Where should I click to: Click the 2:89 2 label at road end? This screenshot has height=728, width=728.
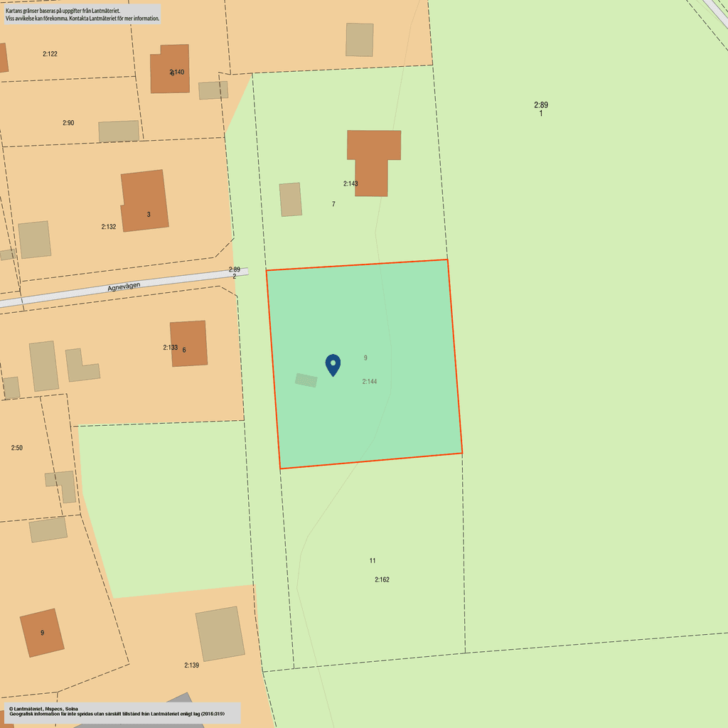pyautogui.click(x=235, y=272)
